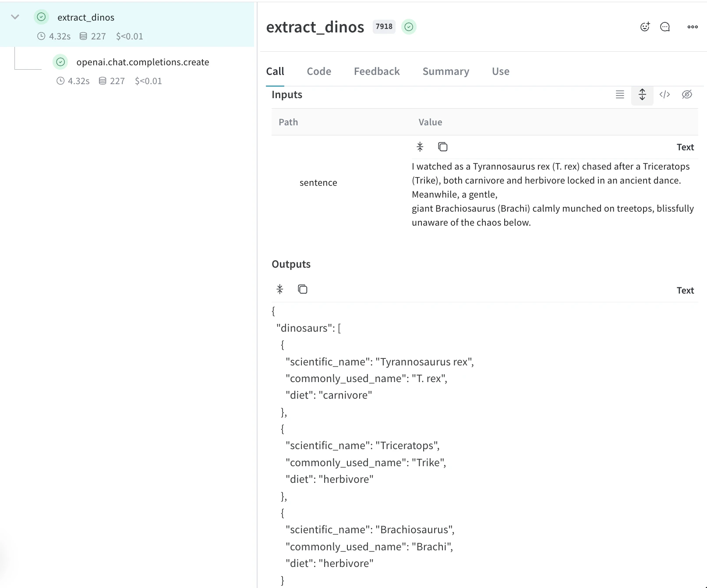The width and height of the screenshot is (707, 588).
Task: Click the add reaction emoji icon
Action: (x=645, y=27)
